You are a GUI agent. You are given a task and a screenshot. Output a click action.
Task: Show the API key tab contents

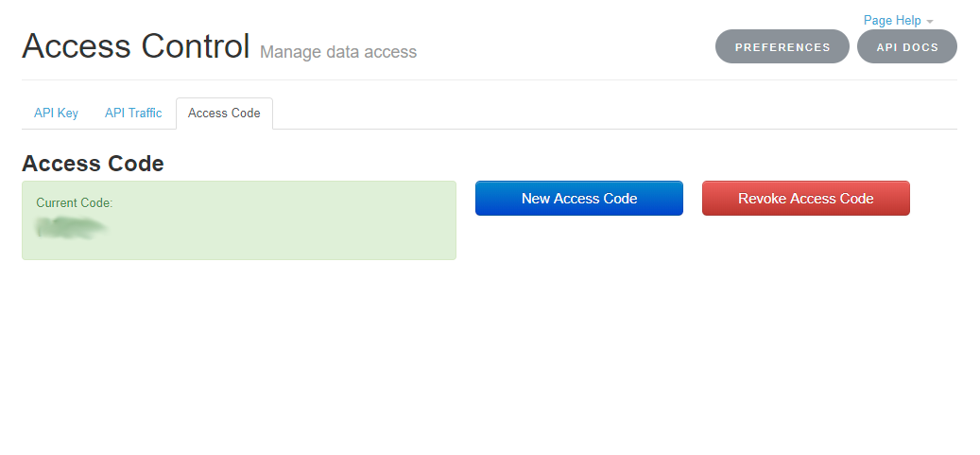[57, 114]
